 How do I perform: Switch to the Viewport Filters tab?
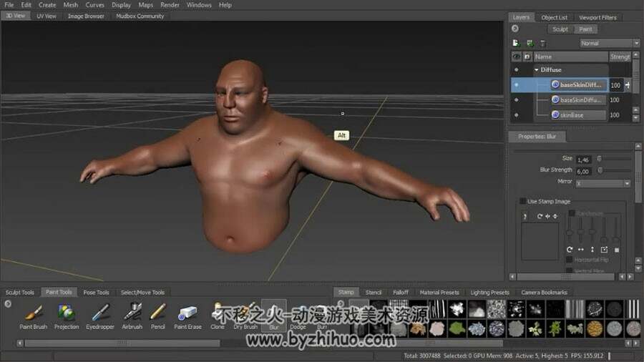[597, 17]
